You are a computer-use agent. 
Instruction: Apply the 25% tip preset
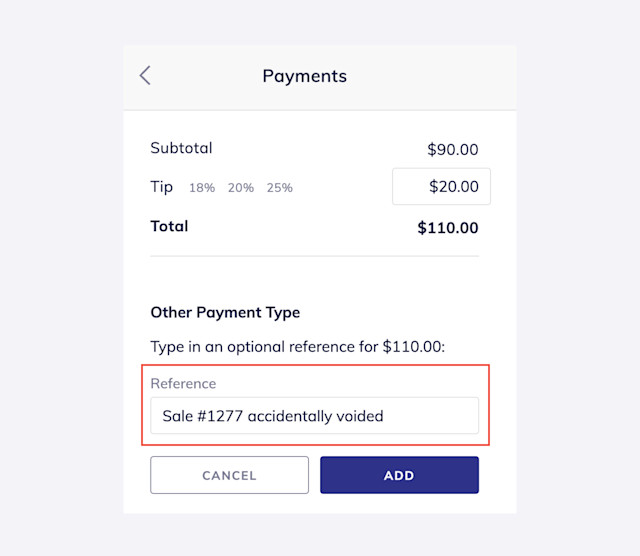pyautogui.click(x=280, y=188)
